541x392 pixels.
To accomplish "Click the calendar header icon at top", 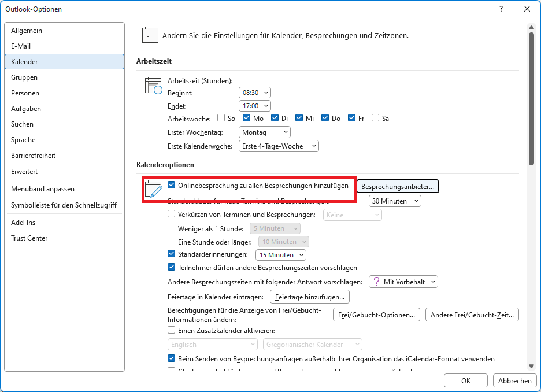I will [x=150, y=35].
